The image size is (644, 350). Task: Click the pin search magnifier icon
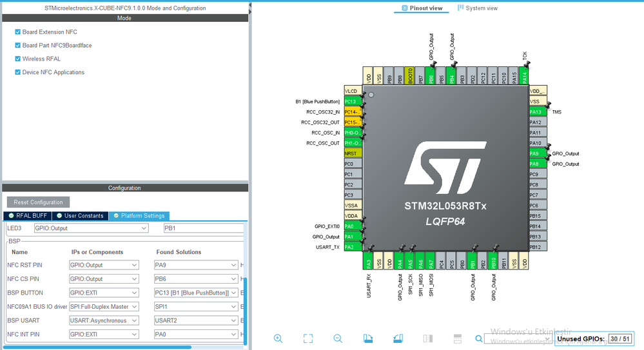click(478, 339)
